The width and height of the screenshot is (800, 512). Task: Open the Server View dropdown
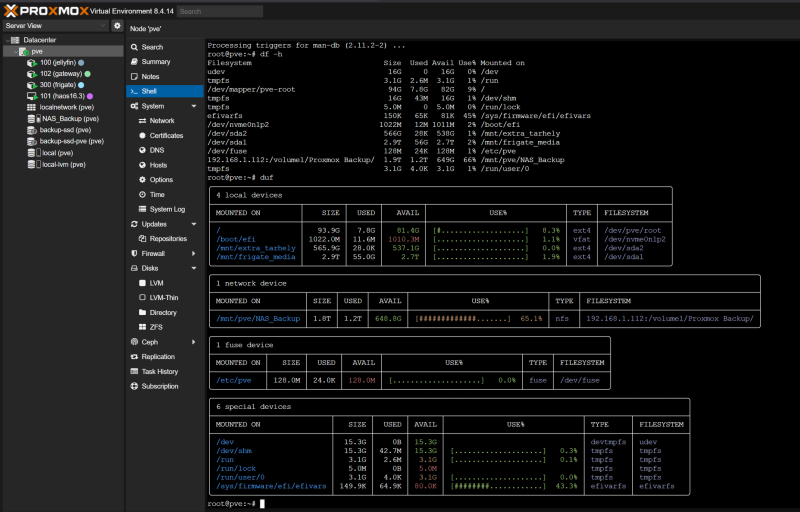tap(55, 25)
